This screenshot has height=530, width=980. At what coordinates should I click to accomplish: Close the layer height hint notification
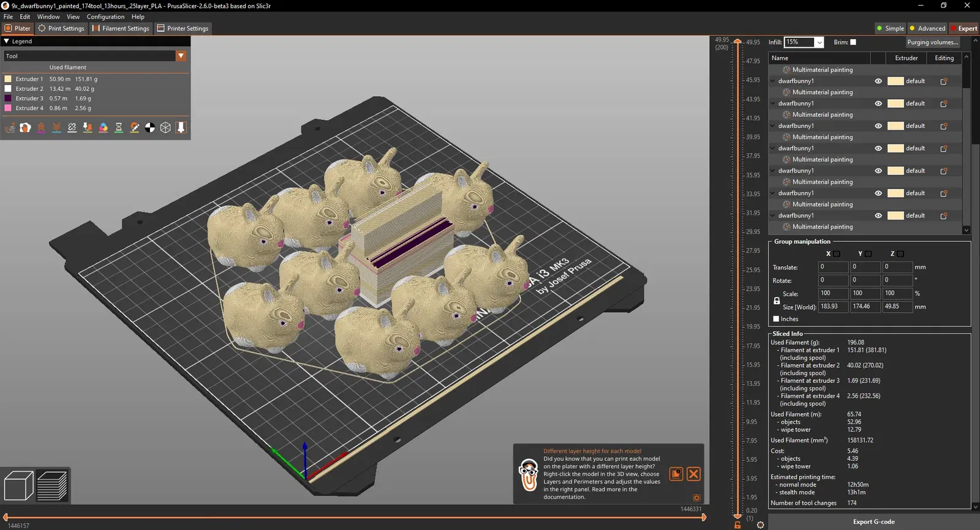pos(693,474)
